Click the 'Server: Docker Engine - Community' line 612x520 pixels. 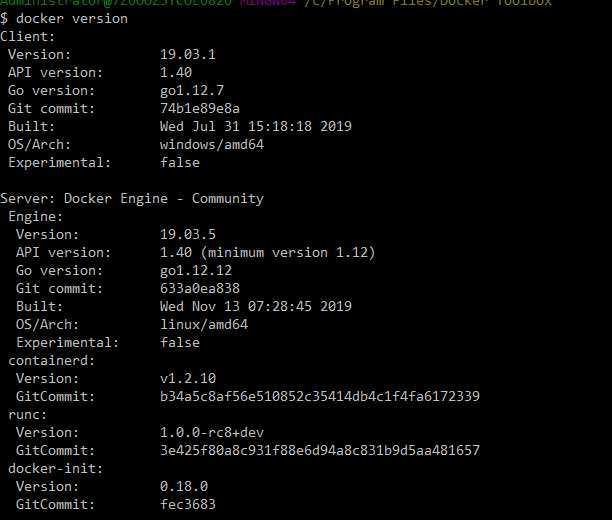pos(132,198)
